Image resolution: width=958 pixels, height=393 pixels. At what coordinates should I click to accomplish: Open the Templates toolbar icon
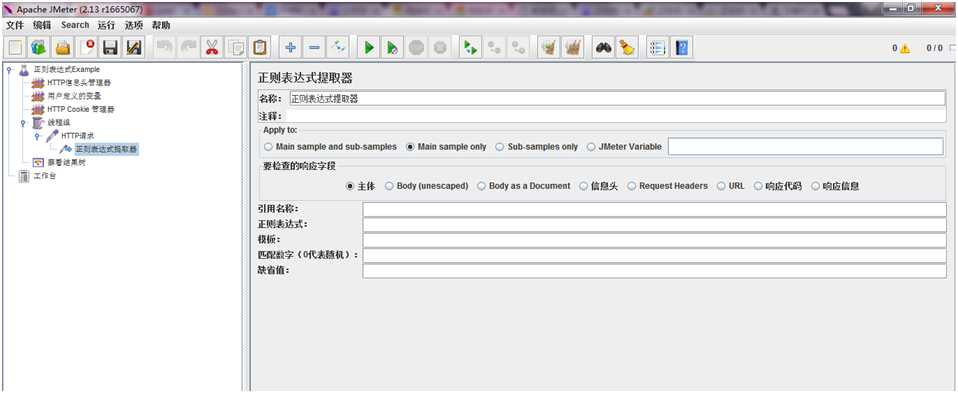39,48
